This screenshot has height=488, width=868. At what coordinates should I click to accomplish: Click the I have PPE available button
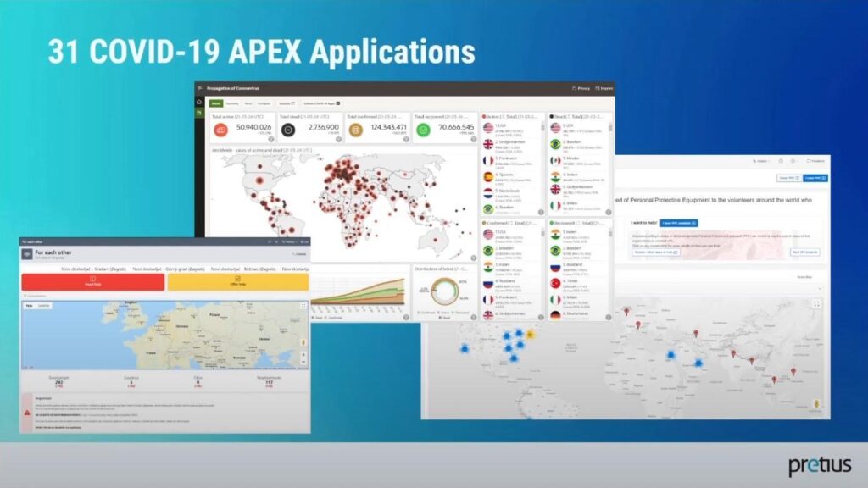click(x=679, y=223)
